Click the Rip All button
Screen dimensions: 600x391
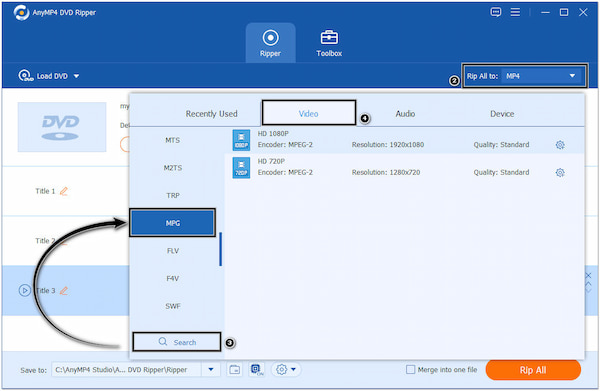(x=533, y=370)
